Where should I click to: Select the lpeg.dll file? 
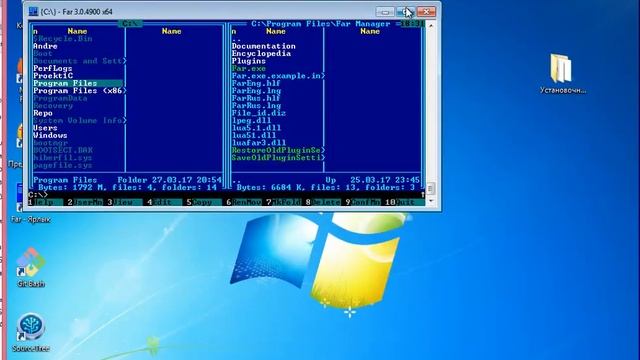(x=251, y=120)
